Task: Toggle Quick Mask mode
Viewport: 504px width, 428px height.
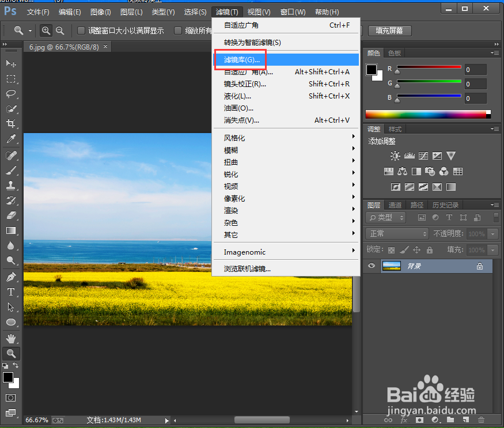Action: point(10,398)
